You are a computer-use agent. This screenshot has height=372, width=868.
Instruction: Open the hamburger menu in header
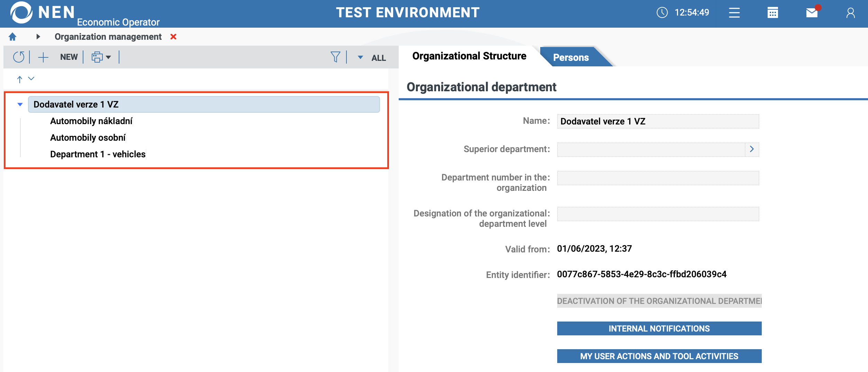(x=734, y=13)
